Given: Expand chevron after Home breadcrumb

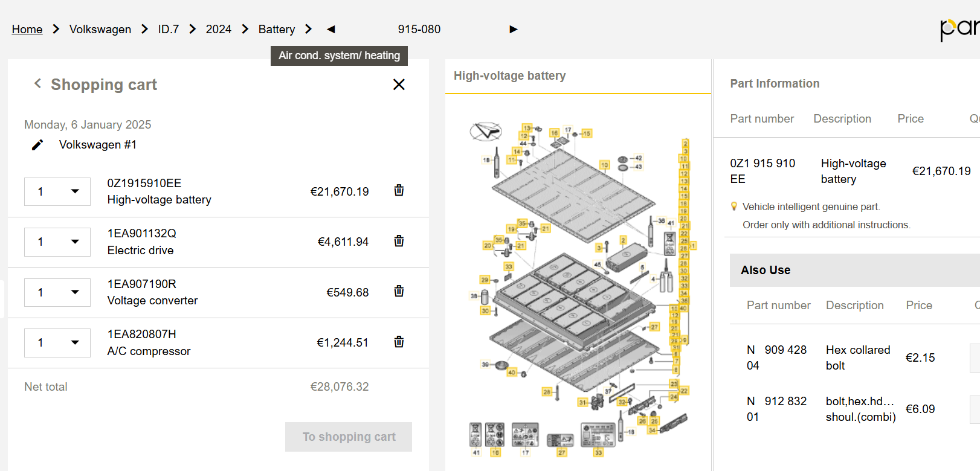Looking at the screenshot, I should [x=56, y=29].
